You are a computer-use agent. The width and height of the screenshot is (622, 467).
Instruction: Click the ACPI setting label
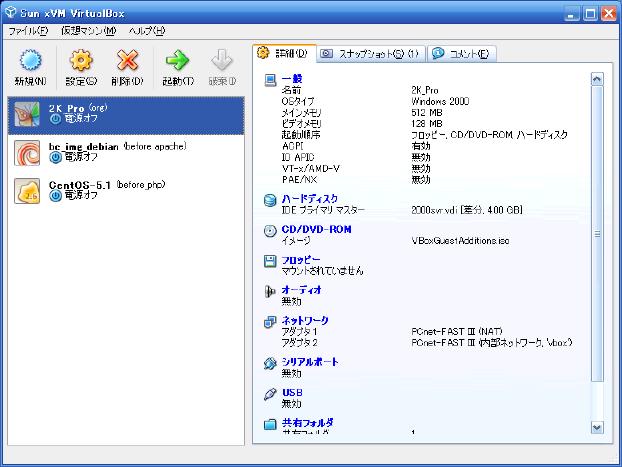tap(293, 146)
